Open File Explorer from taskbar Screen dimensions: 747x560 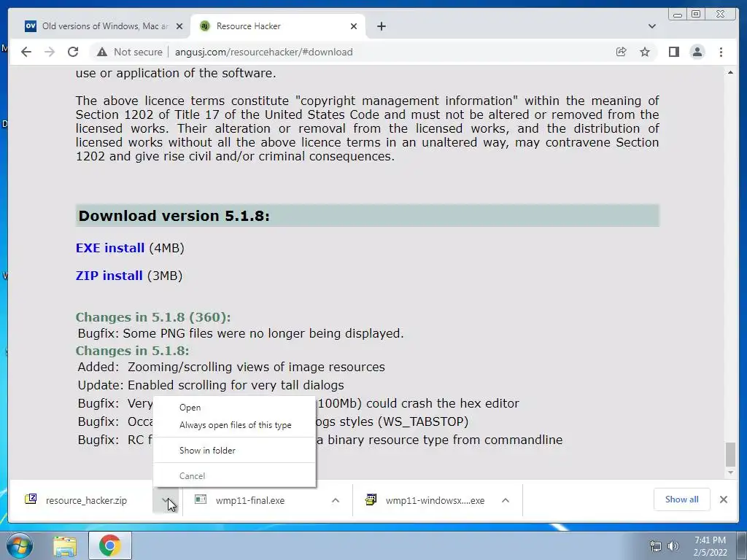click(x=65, y=545)
